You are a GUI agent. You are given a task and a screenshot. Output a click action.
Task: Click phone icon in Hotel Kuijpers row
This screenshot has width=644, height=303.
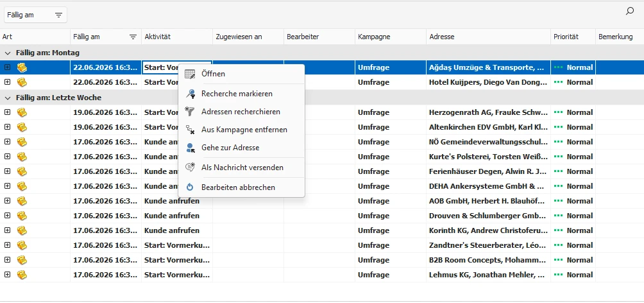(x=22, y=82)
